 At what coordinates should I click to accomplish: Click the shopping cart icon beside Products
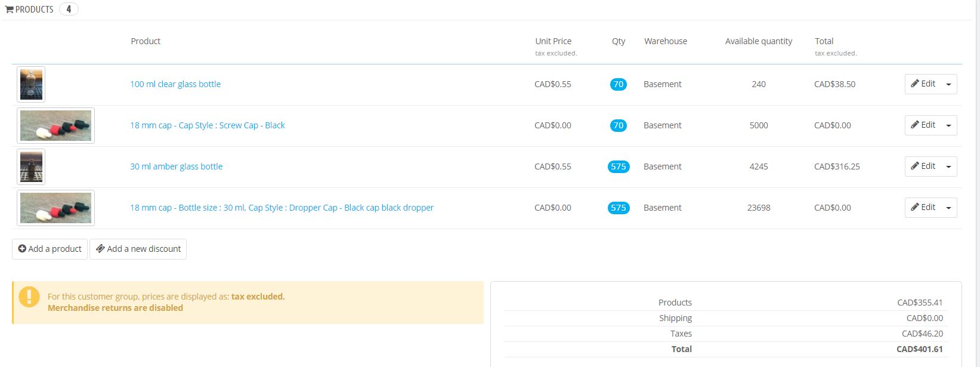tap(10, 10)
